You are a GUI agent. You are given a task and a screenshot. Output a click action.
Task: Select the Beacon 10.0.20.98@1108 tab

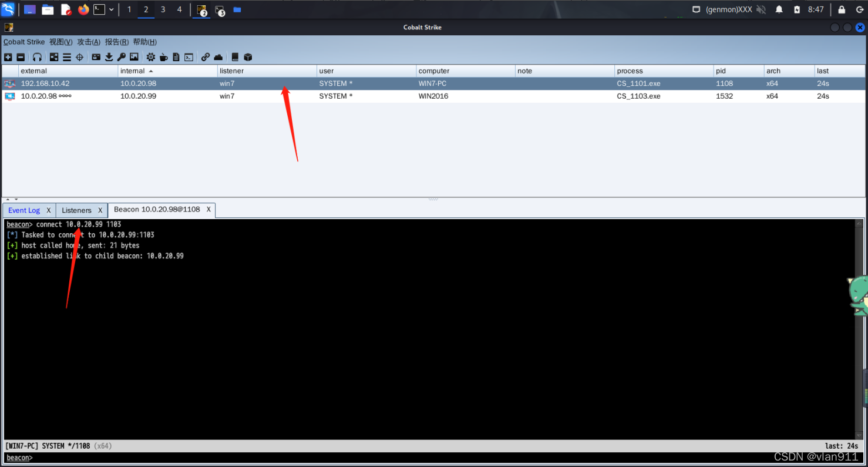click(157, 209)
